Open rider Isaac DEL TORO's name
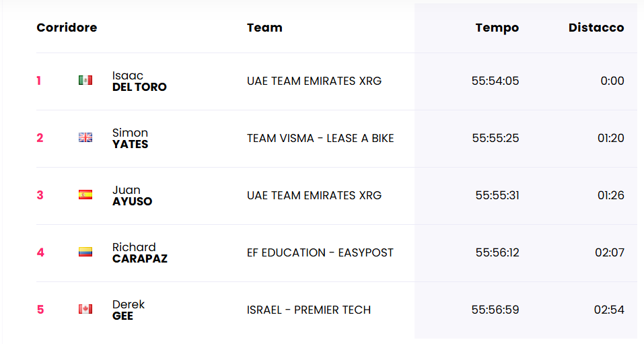The image size is (644, 344). (140, 81)
